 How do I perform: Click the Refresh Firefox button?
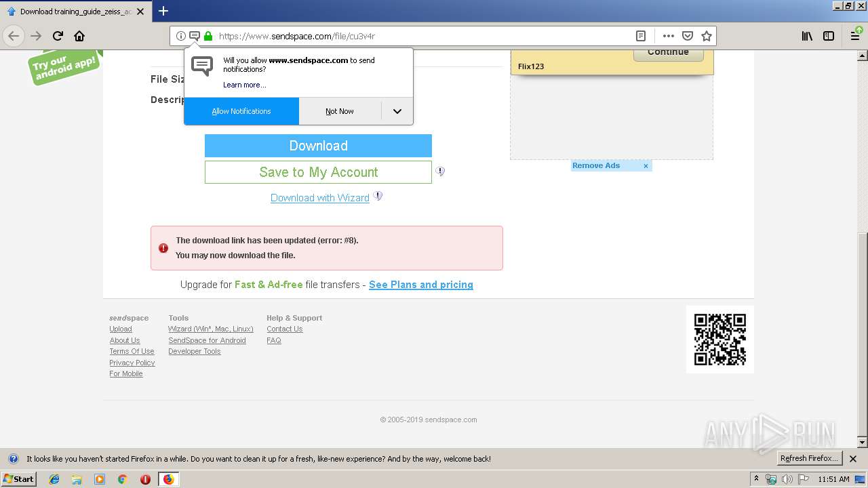click(809, 458)
